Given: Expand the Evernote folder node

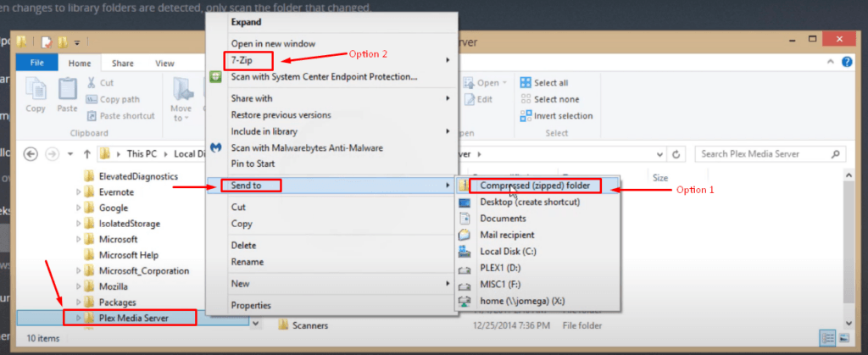Looking at the screenshot, I should [78, 192].
